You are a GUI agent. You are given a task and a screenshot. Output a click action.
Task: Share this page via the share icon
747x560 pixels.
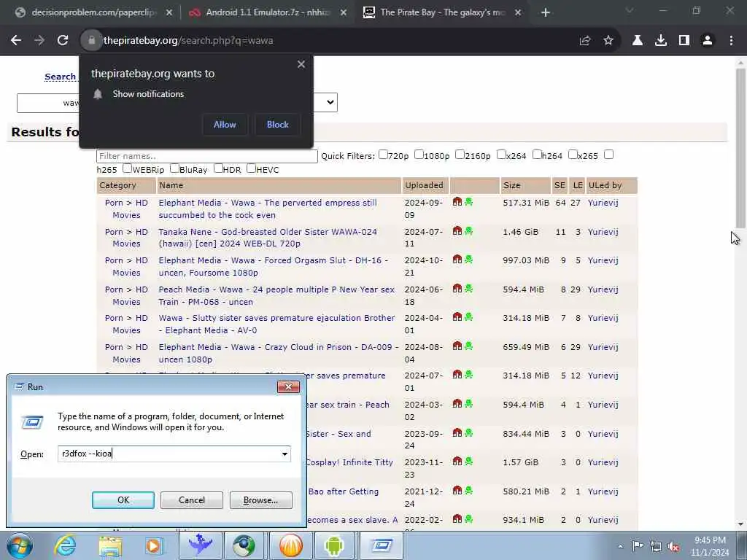tap(585, 41)
